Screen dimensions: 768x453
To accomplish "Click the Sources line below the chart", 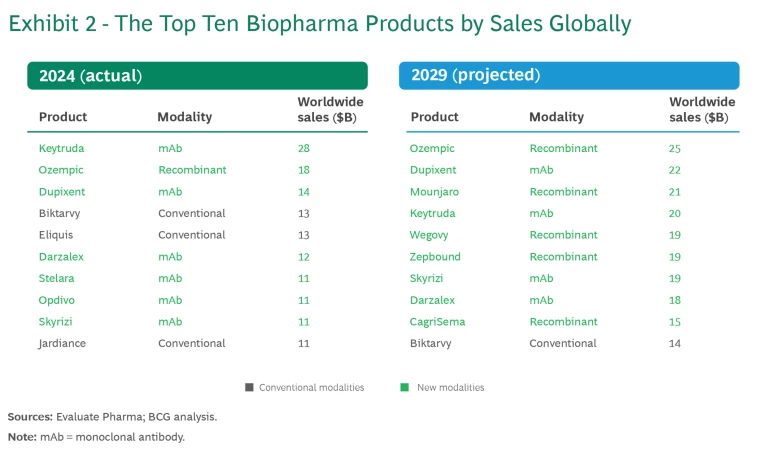I will coord(112,416).
